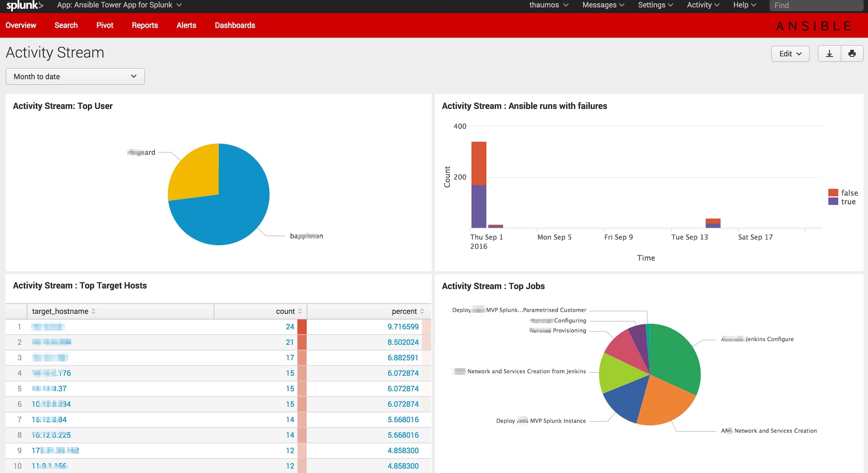This screenshot has height=473, width=868.
Task: Open the Dashboards tab
Action: [235, 25]
